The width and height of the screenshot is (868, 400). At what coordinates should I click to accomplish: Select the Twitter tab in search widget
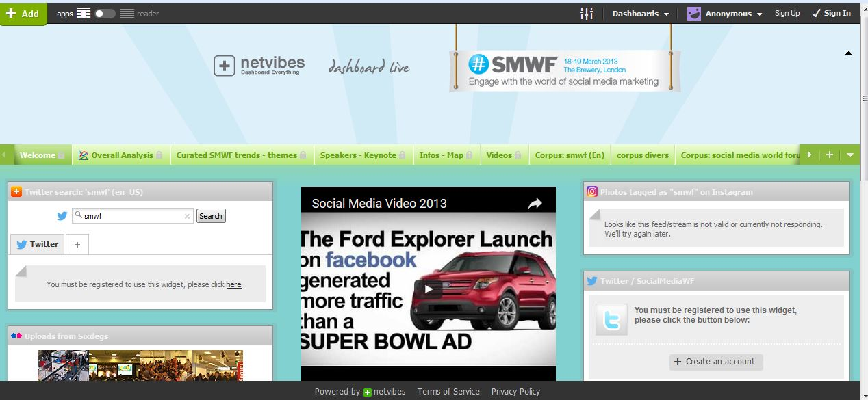[38, 244]
